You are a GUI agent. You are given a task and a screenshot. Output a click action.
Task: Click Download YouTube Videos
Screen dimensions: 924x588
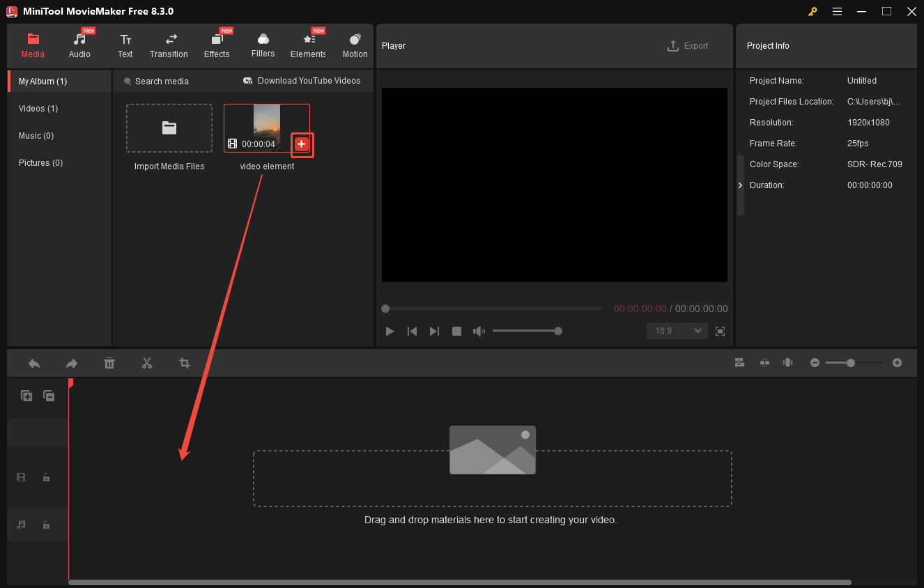[302, 81]
